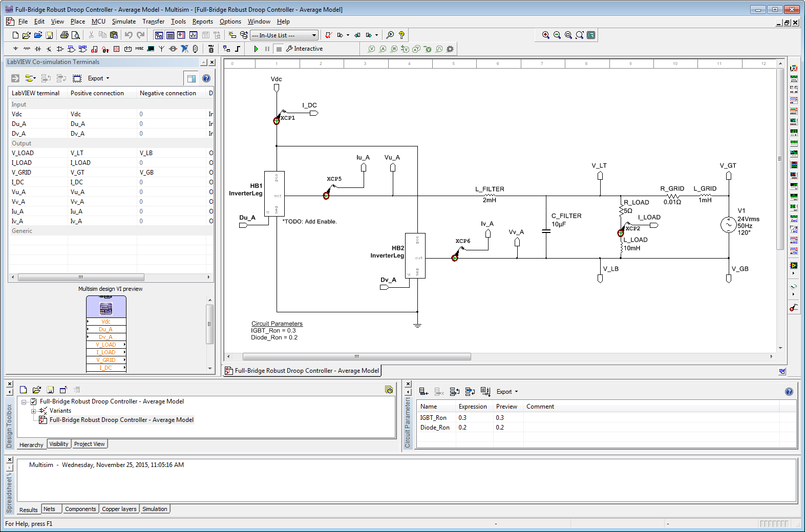
Task: Close the LabVIEW Co-simulation Terminals panel
Action: pyautogui.click(x=212, y=62)
